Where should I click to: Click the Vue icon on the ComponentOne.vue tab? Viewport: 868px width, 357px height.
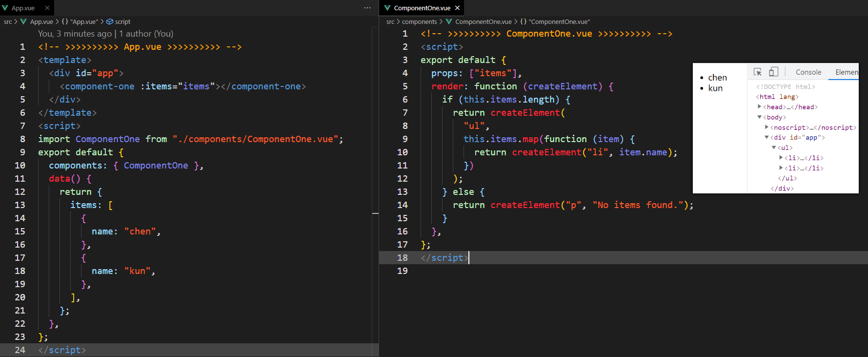(387, 8)
